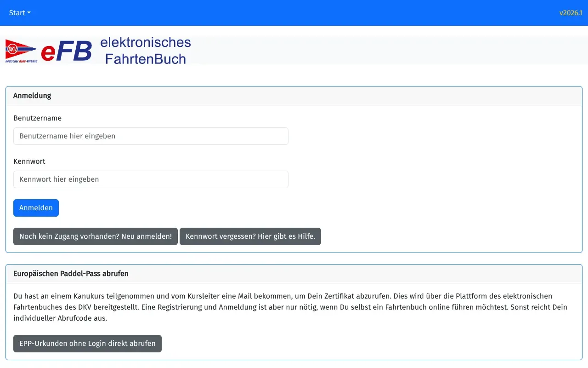The image size is (588, 368).
Task: Click the Benutzername input field
Action: point(151,136)
